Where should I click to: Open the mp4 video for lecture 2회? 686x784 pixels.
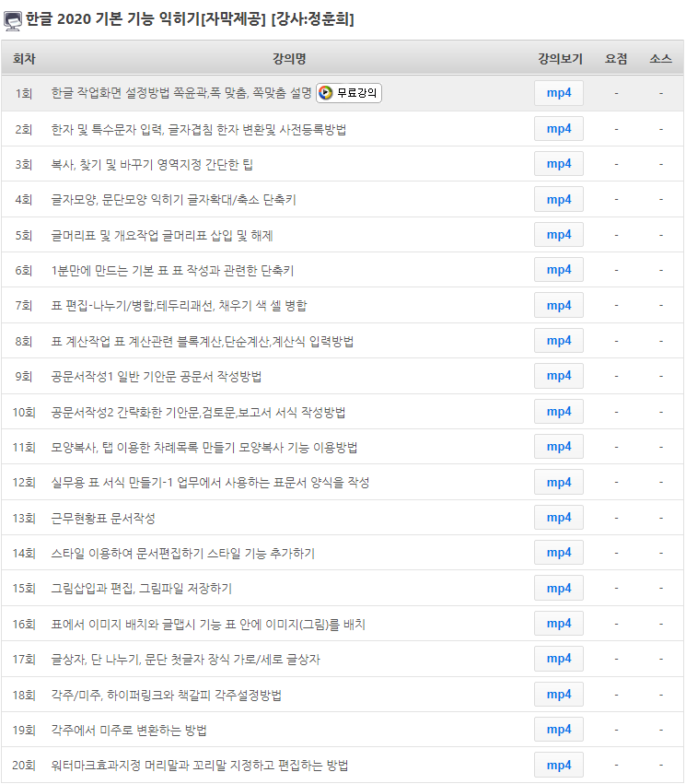(559, 129)
